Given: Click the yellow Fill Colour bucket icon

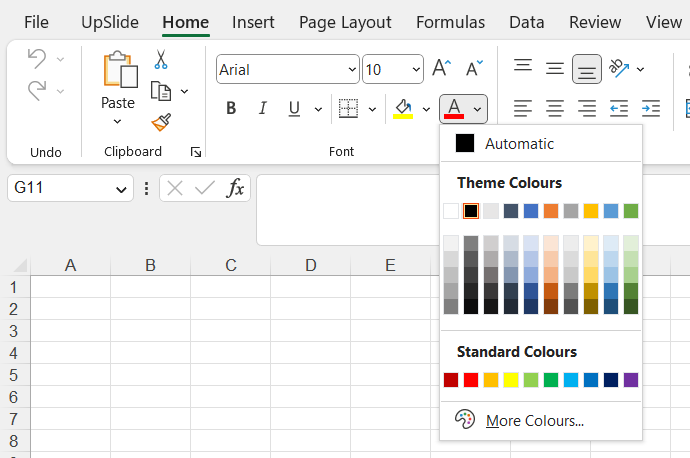Looking at the screenshot, I should 403,108.
